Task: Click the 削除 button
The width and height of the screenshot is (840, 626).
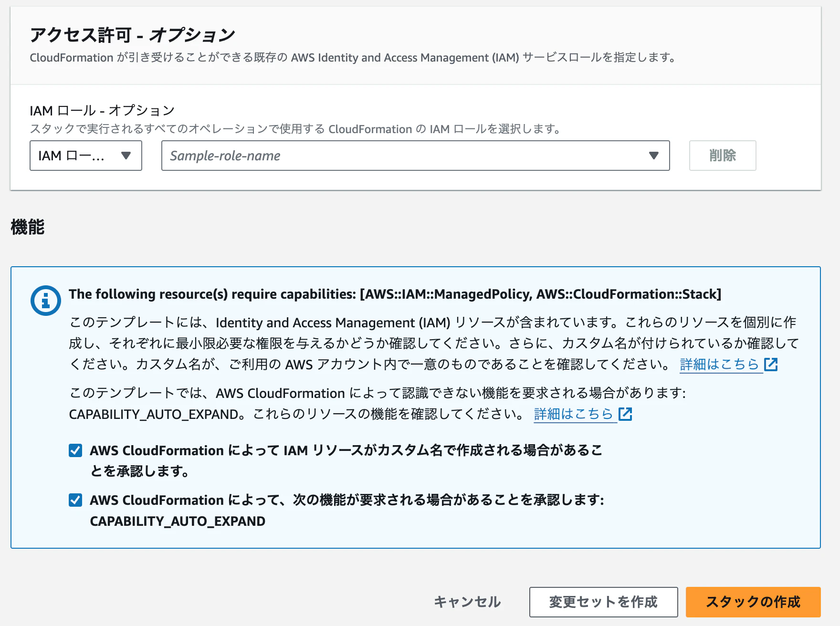Action: click(723, 156)
